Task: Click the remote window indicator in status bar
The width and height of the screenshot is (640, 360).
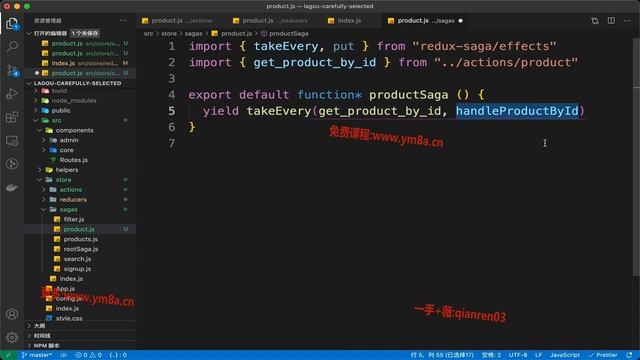Action: pyautogui.click(x=8, y=355)
